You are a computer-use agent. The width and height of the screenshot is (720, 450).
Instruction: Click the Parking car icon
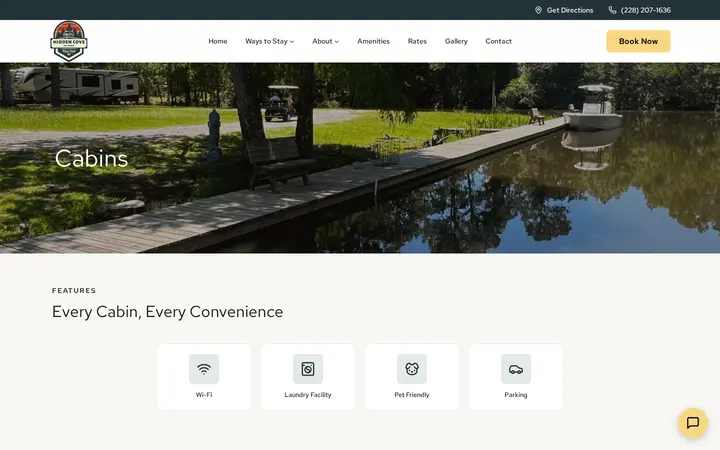point(516,369)
